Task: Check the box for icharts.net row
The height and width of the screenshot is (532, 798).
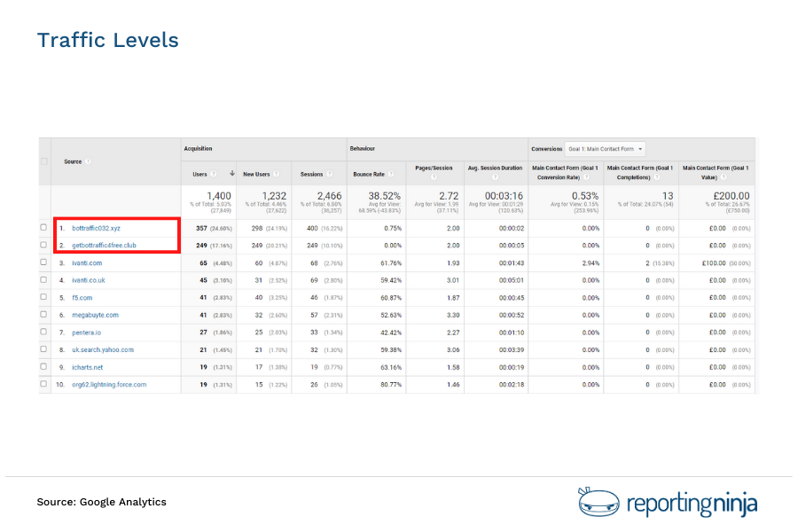Action: tap(43, 366)
